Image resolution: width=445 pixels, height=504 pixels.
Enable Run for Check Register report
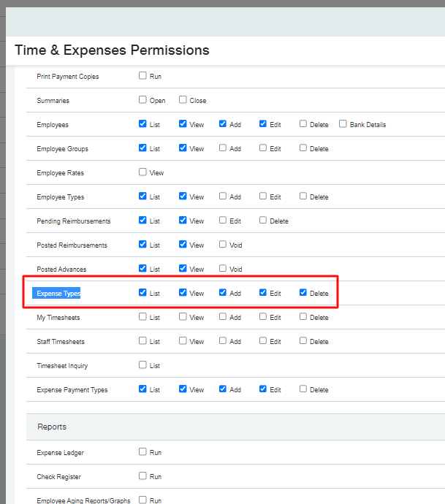[x=142, y=476]
